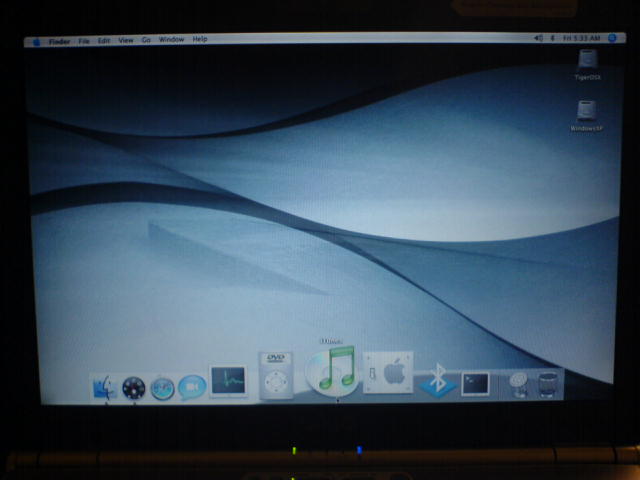Open Spotlight search in menu bar
The image size is (640, 480).
point(612,38)
